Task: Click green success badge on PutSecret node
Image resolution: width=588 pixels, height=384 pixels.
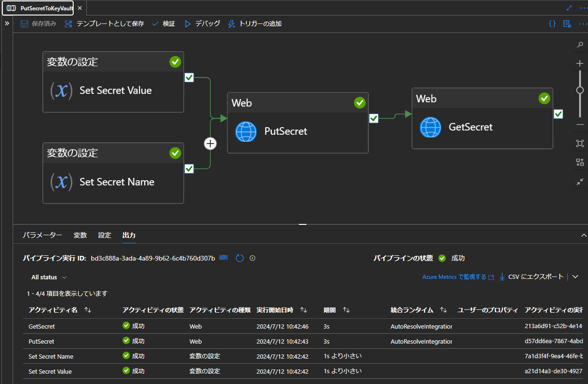Action: (x=359, y=102)
